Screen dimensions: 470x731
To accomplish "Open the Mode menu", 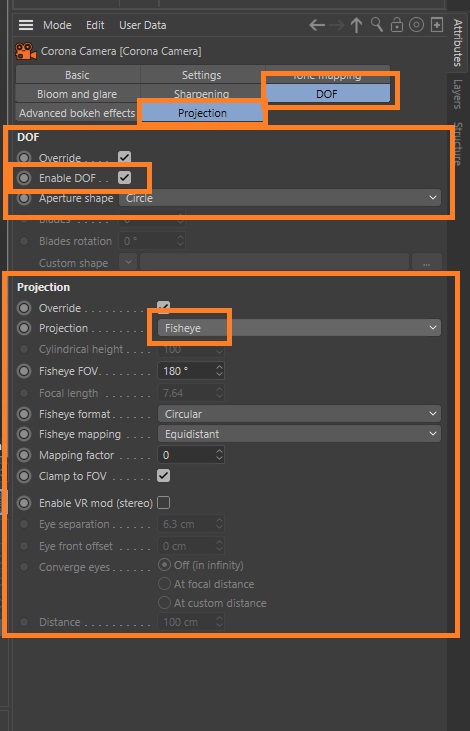I will 57,25.
